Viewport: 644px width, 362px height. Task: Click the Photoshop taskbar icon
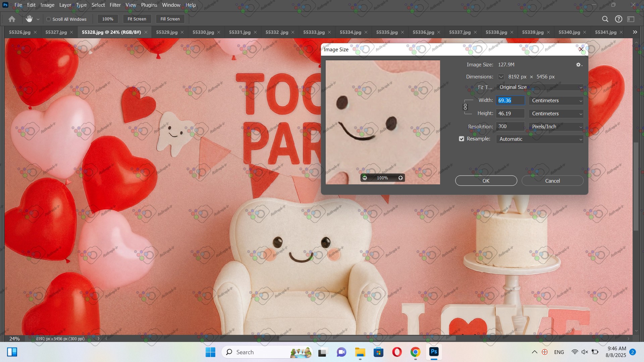coord(434,352)
